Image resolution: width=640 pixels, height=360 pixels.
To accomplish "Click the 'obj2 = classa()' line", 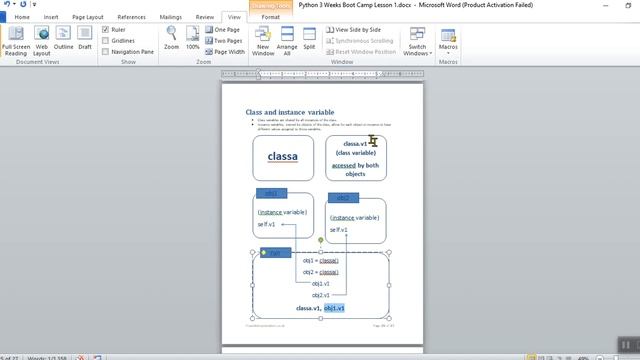I will pyautogui.click(x=320, y=272).
